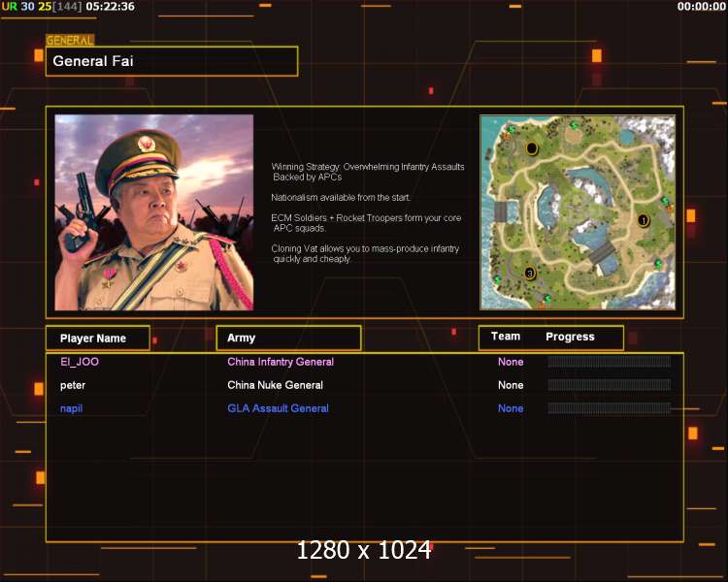Click napil's loading progress bar
Viewport: 728px width, 582px height.
(610, 408)
